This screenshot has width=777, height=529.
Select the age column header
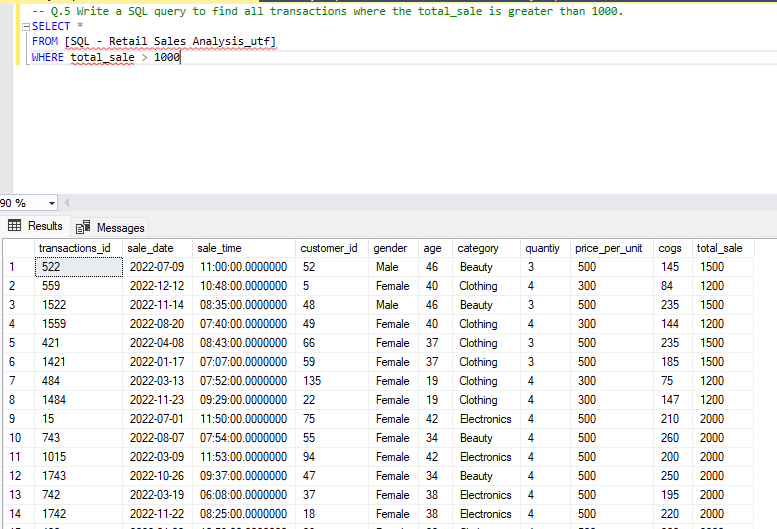[436, 248]
